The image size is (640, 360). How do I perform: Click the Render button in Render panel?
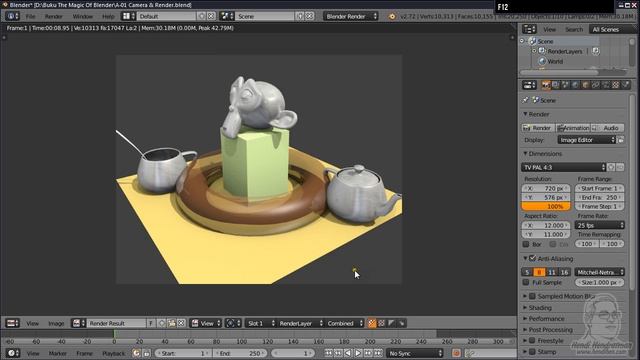point(538,128)
